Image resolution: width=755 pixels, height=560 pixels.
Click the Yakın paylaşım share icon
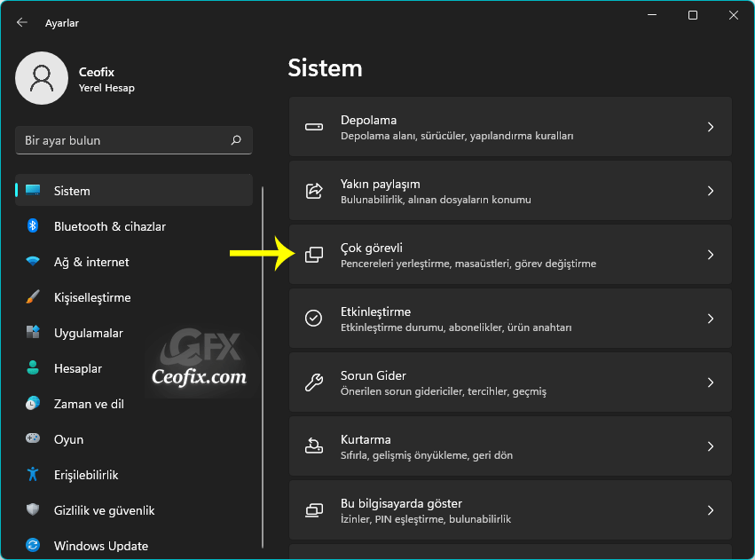(314, 191)
